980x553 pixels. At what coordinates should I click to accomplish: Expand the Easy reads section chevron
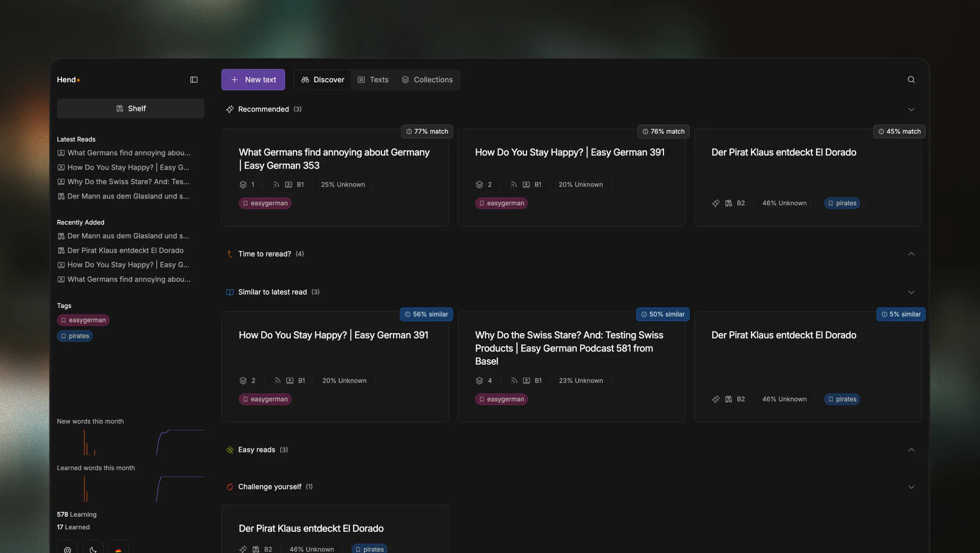pos(911,450)
